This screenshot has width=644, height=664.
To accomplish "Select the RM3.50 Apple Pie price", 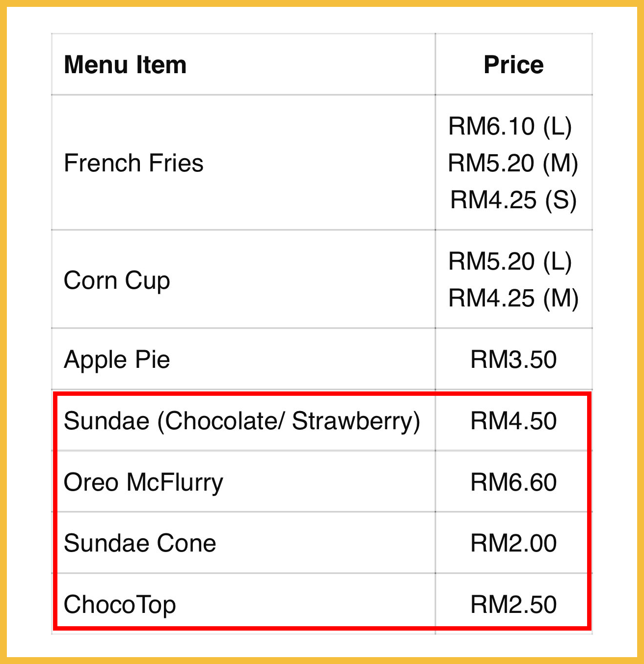I will pyautogui.click(x=513, y=360).
